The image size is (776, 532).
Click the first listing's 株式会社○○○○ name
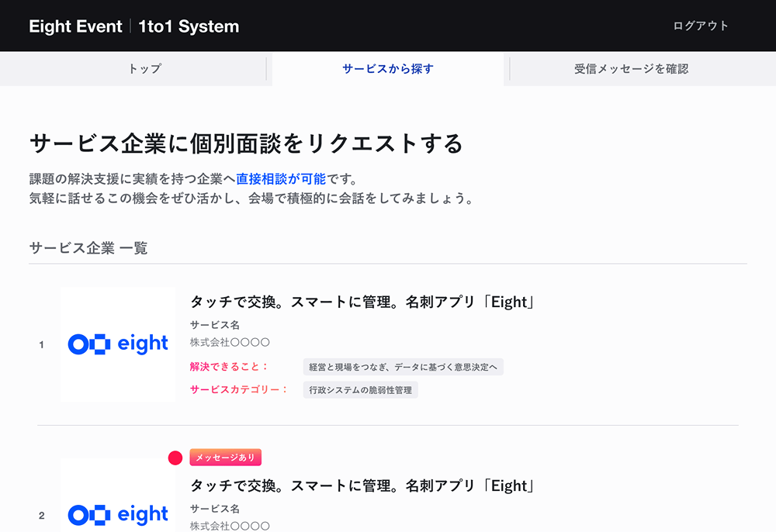coord(230,342)
